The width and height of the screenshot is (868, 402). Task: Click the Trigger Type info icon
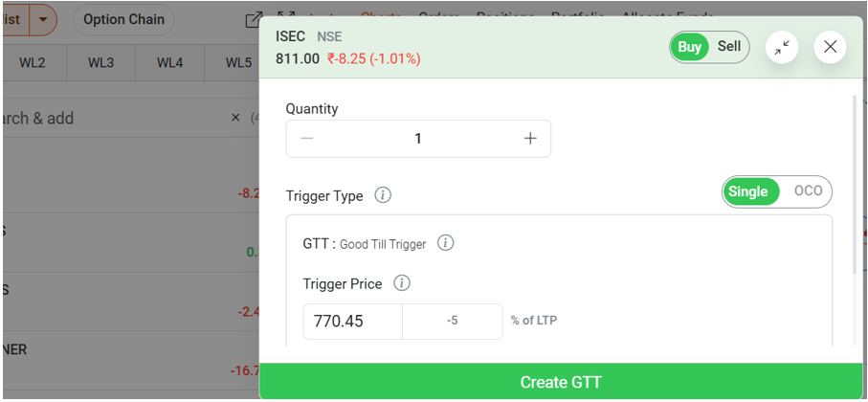tap(383, 195)
